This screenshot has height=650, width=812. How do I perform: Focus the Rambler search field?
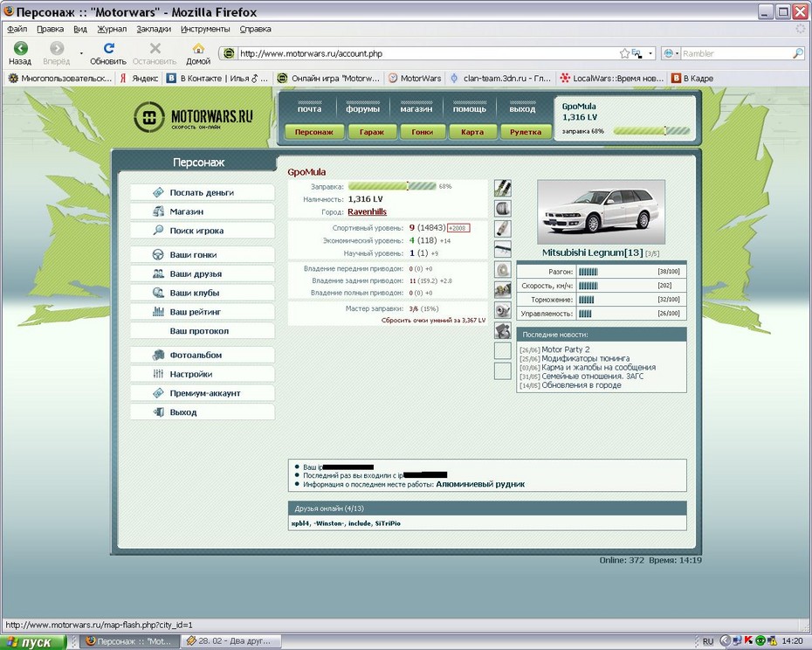click(x=736, y=53)
